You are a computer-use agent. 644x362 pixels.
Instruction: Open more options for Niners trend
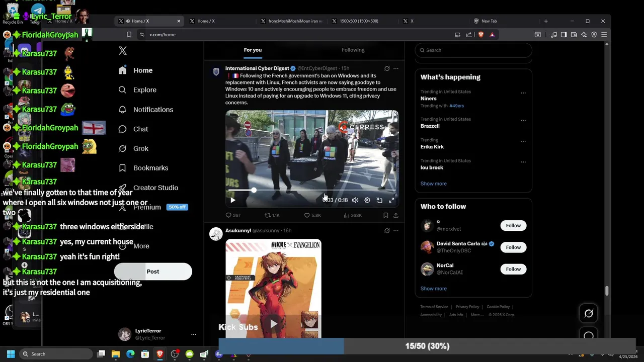[523, 93]
